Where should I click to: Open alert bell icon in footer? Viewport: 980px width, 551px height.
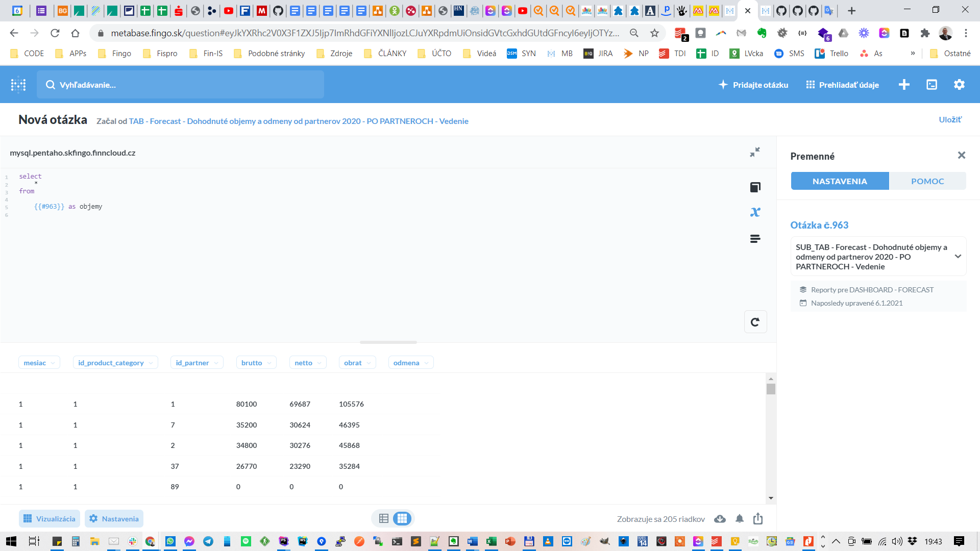(739, 519)
